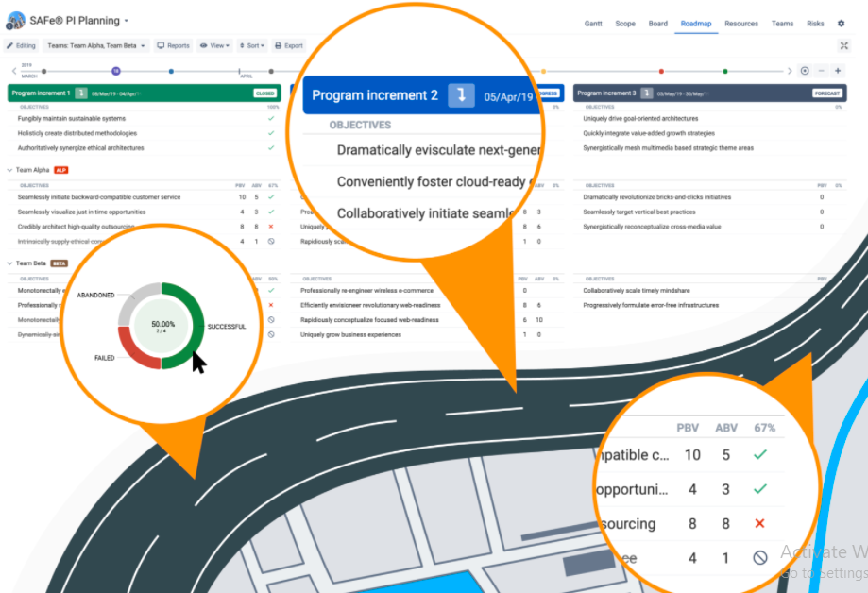
Task: Collapse the Team Beta section
Action: [x=9, y=263]
